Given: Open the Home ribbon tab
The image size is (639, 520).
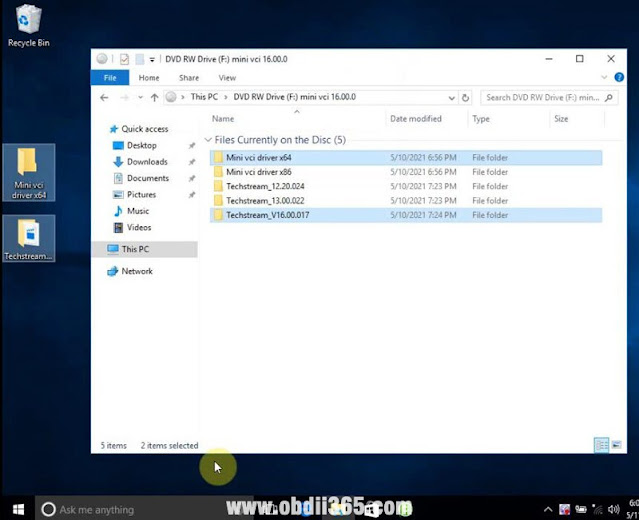Looking at the screenshot, I should [149, 78].
